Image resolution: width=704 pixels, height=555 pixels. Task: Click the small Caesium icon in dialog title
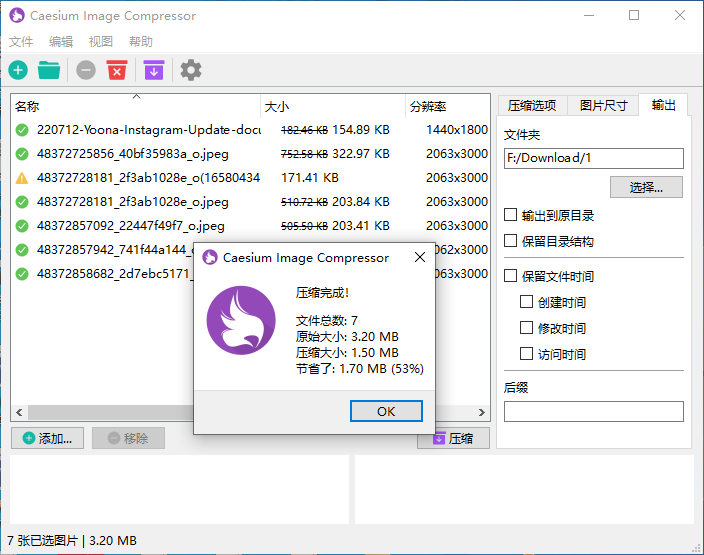[210, 257]
